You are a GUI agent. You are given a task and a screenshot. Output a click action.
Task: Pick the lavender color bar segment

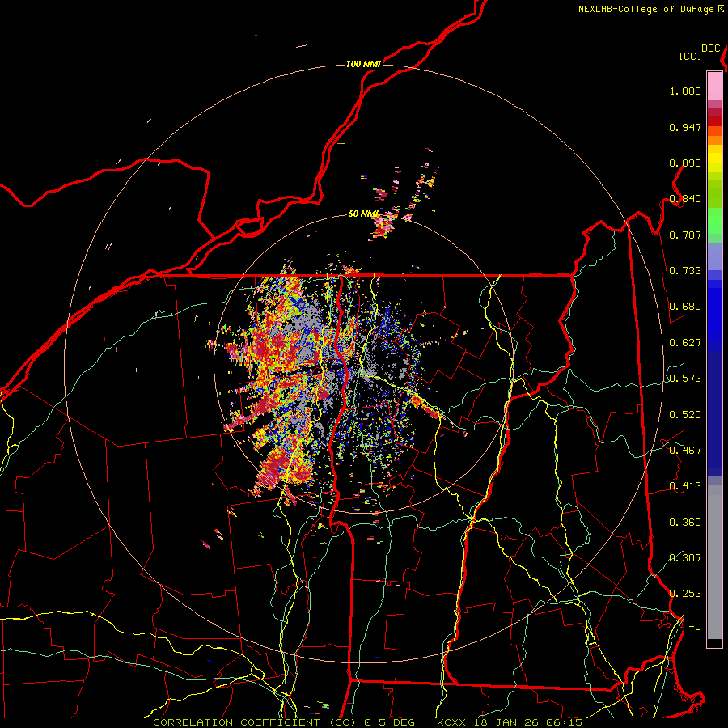714,256
